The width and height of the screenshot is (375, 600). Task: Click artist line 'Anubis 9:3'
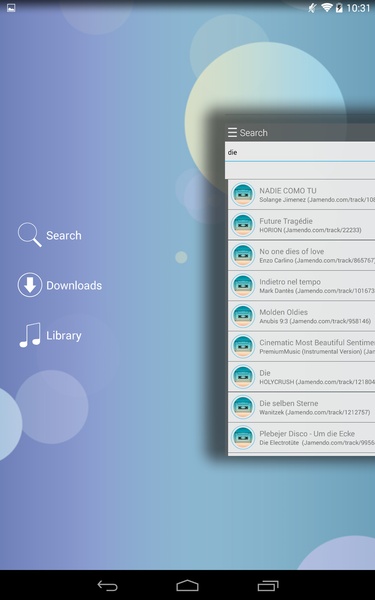273,321
